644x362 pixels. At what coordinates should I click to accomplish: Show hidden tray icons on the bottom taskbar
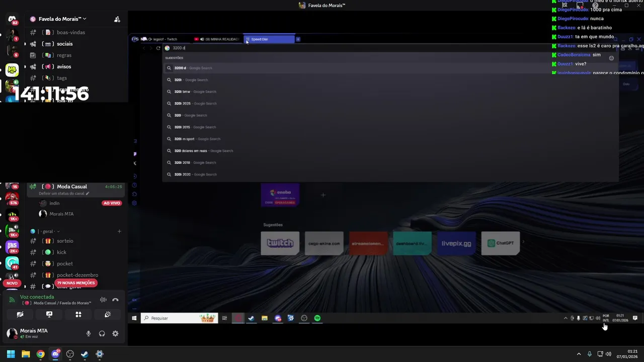coord(579,354)
